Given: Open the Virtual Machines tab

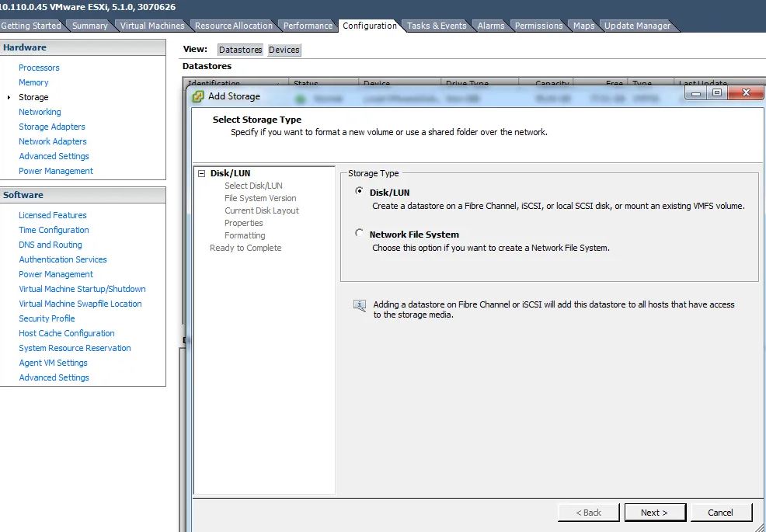Looking at the screenshot, I should point(152,26).
